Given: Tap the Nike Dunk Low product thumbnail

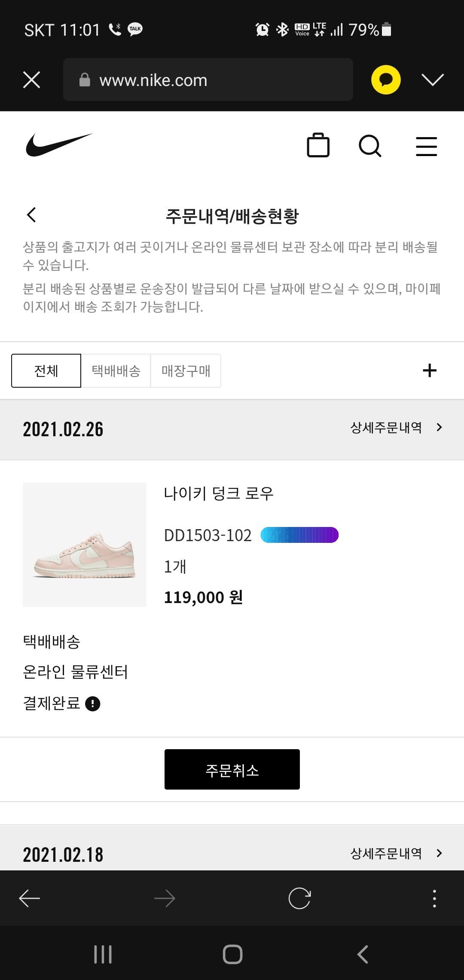Looking at the screenshot, I should 85,545.
